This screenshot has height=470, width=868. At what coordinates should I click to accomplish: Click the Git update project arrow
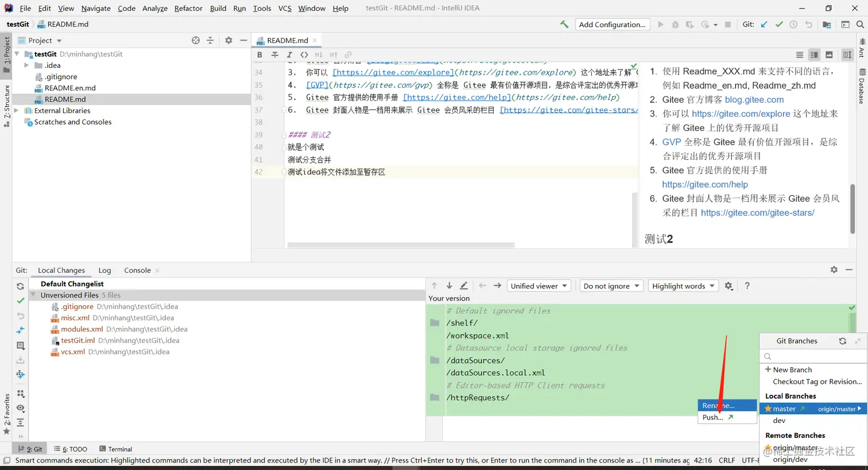764,24
